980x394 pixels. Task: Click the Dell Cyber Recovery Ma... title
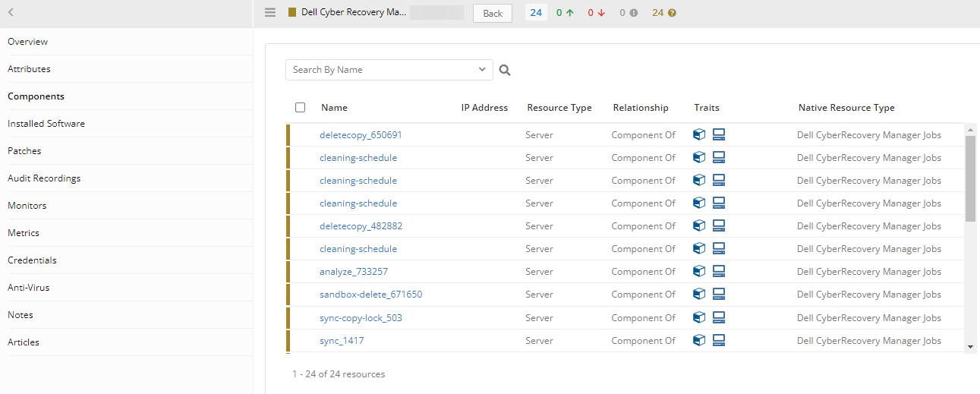354,13
